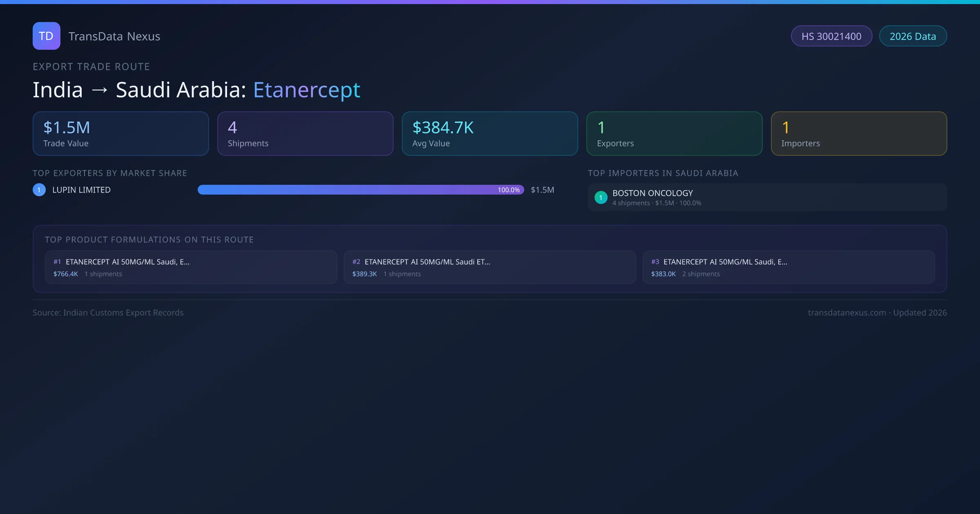Click the LUPIN LIMITED exporter name

[81, 190]
